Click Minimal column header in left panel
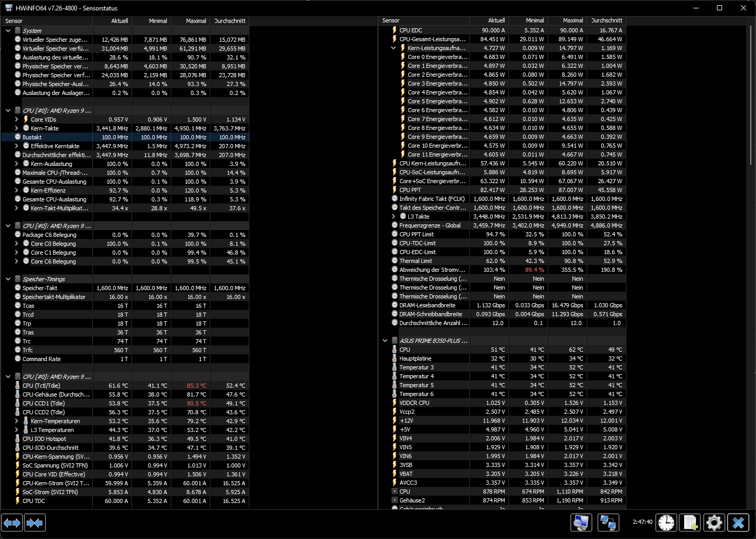 click(x=151, y=21)
